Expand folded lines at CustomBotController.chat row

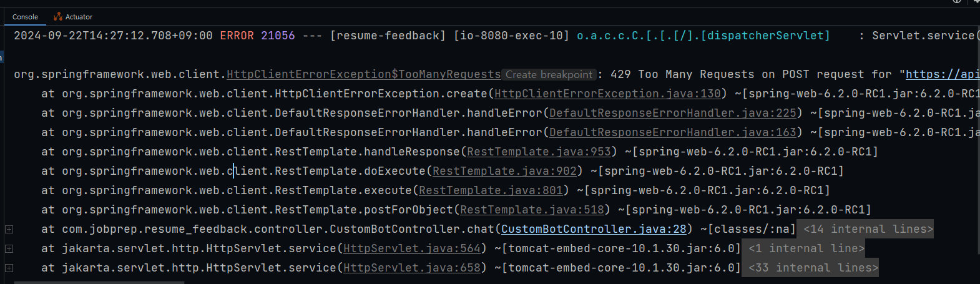click(9, 230)
